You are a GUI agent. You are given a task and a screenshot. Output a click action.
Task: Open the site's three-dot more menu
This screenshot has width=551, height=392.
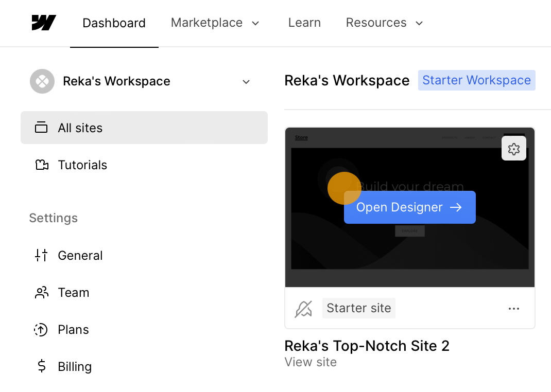tap(514, 309)
